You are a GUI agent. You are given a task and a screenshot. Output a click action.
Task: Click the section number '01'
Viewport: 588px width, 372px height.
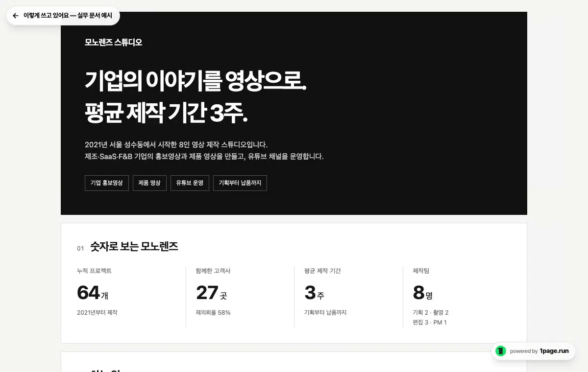pos(80,249)
